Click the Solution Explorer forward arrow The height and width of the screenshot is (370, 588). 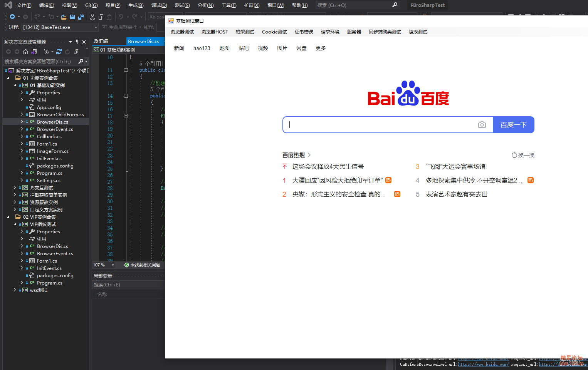[x=17, y=52]
